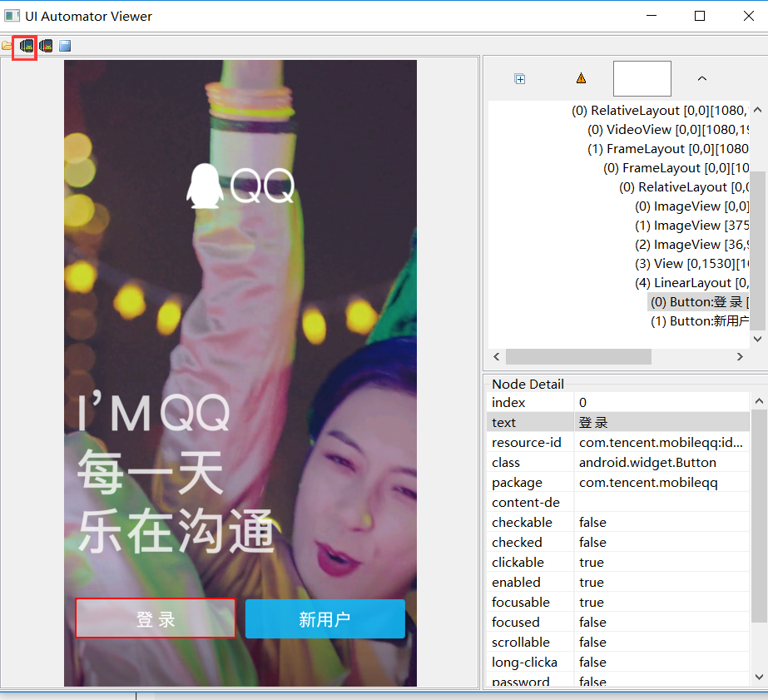Minimize the UI Automator Viewer window
This screenshot has height=700, width=768.
click(652, 16)
